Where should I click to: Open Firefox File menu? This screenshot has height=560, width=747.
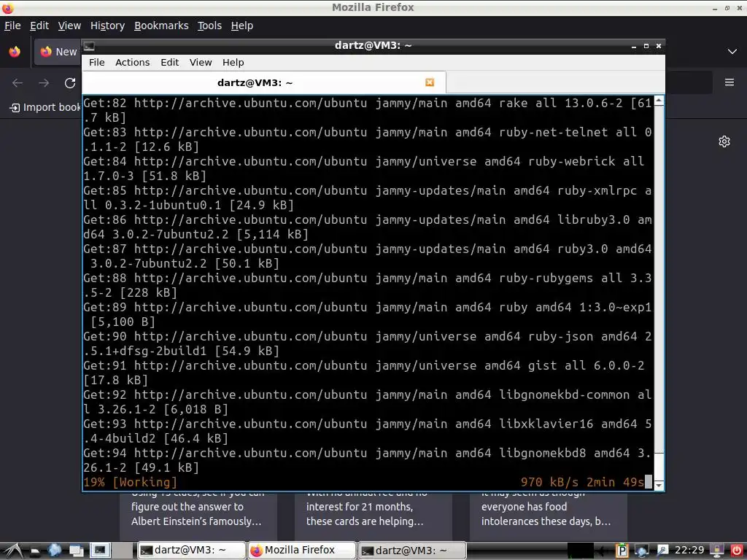(x=12, y=26)
